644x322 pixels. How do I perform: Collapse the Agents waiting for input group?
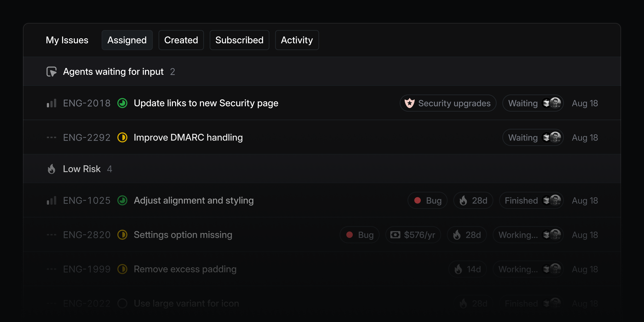pyautogui.click(x=322, y=72)
